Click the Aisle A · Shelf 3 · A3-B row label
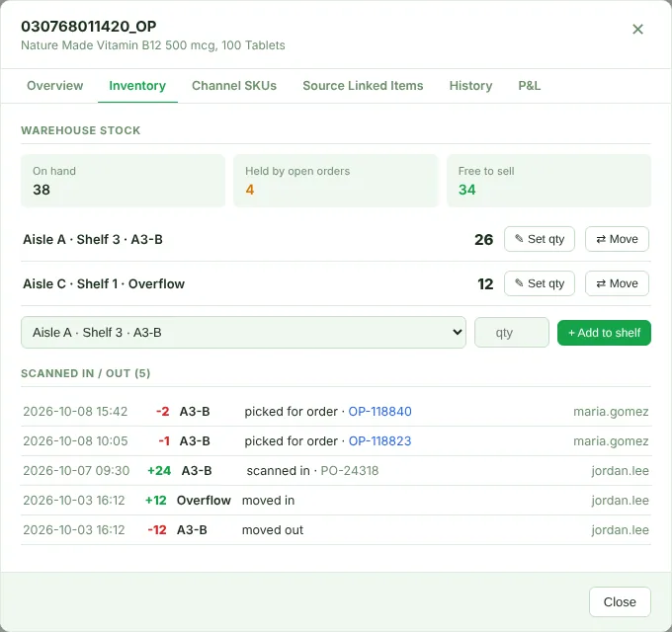Screen dimensions: 672x632 click(93, 239)
